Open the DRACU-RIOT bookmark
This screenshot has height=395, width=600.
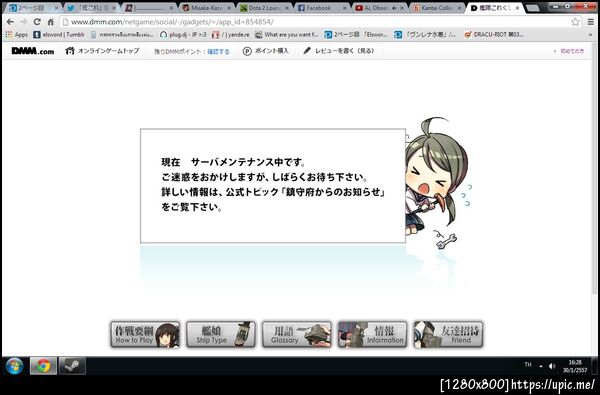494,35
